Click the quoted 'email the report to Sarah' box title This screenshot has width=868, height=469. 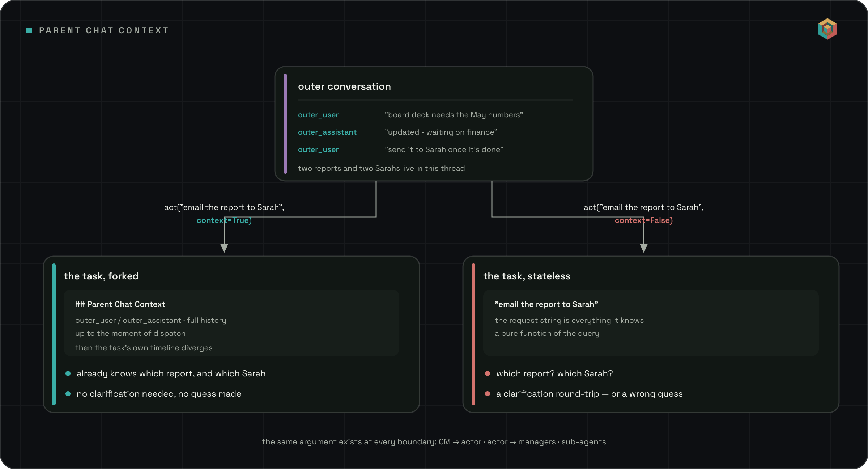point(546,304)
